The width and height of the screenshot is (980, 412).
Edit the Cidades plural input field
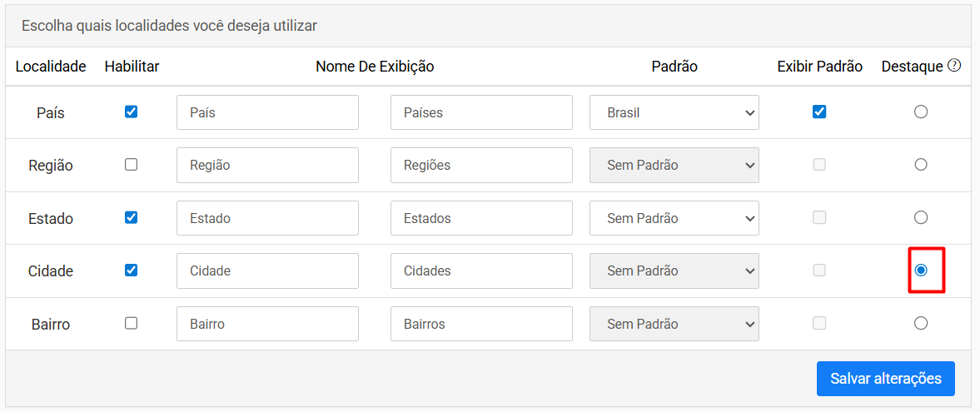pos(481,271)
